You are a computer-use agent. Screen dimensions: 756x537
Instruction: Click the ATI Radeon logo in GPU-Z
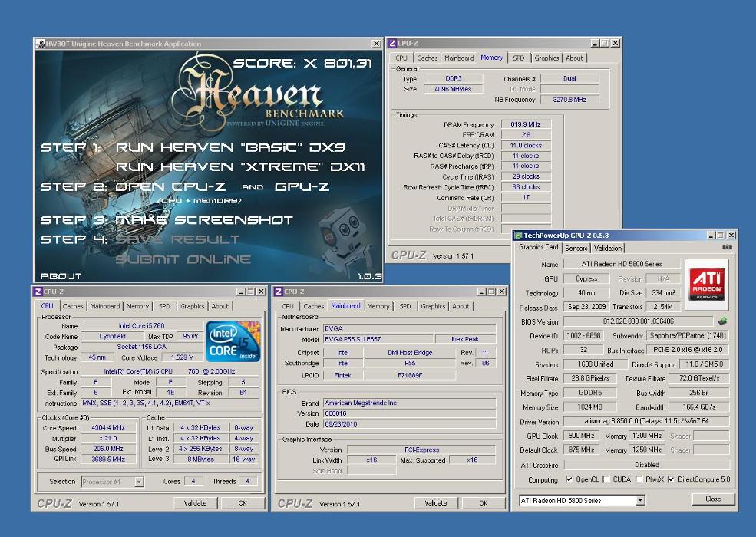click(x=707, y=285)
